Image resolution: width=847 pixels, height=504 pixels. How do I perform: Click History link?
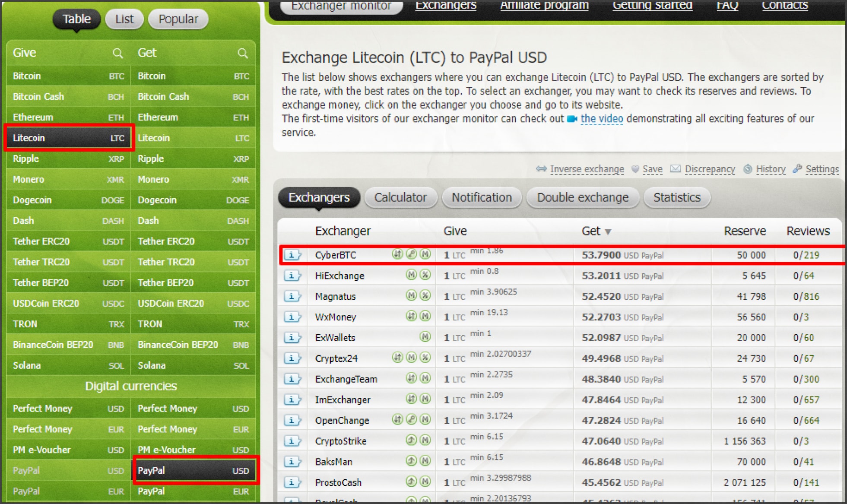771,169
